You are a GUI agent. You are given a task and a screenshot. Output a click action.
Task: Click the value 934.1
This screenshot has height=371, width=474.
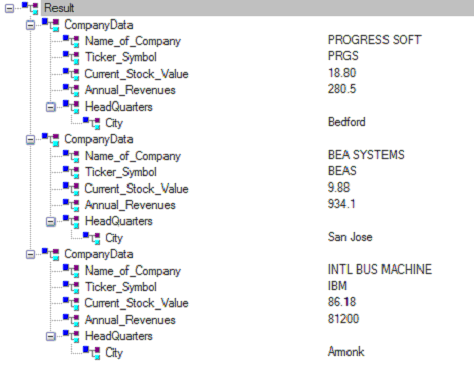pyautogui.click(x=342, y=204)
